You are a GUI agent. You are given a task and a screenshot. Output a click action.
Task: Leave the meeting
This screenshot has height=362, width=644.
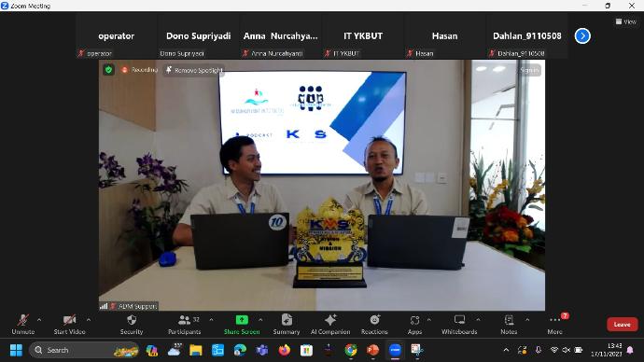pos(623,325)
